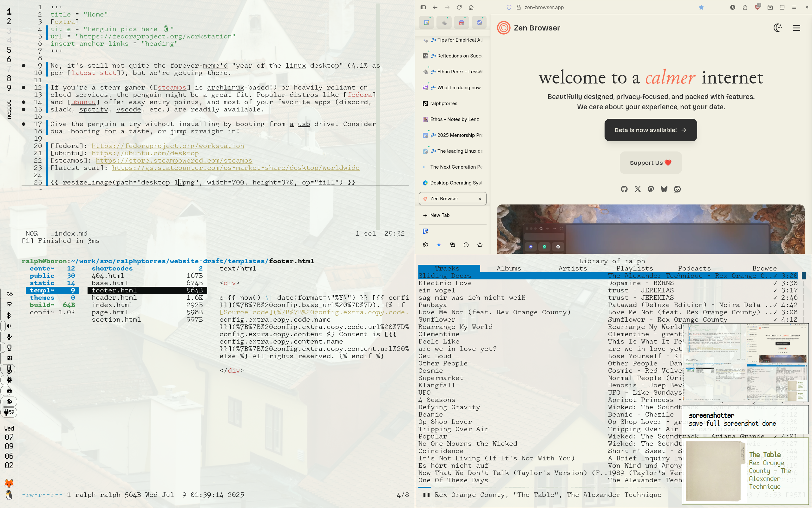Open the Apple pinned essential tab
This screenshot has height=508, width=812.
(444, 23)
